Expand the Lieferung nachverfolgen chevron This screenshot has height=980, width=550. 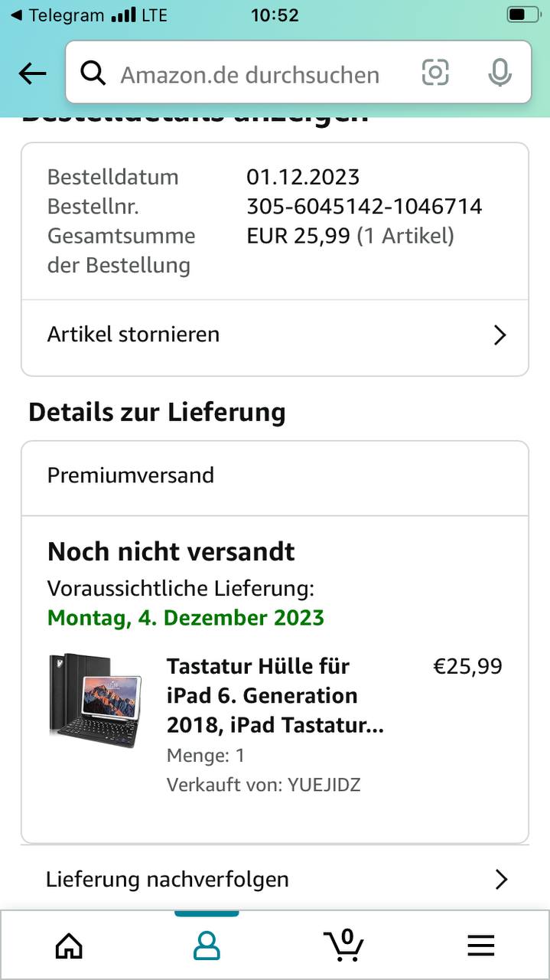pos(502,880)
